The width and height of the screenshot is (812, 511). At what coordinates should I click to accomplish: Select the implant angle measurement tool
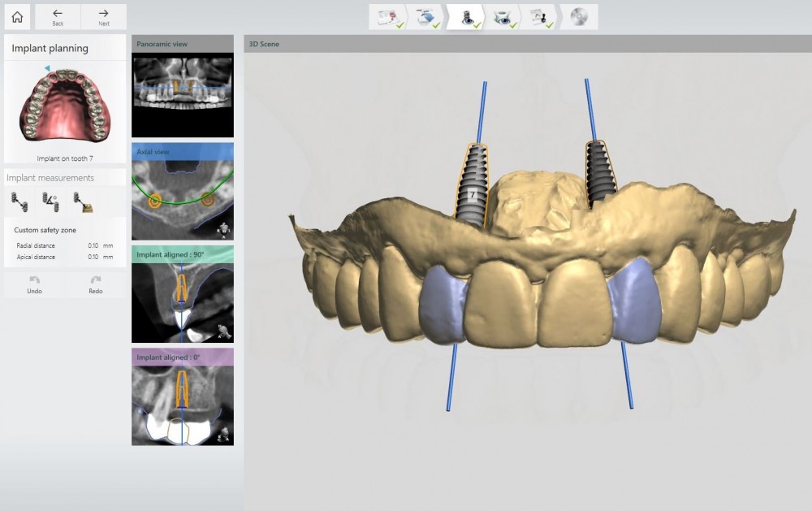click(x=50, y=201)
